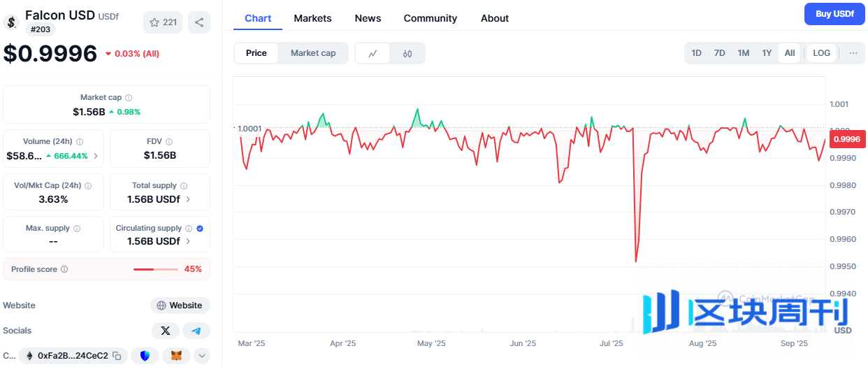The height and width of the screenshot is (367, 868).
Task: Set chart range to 1M
Action: click(744, 53)
